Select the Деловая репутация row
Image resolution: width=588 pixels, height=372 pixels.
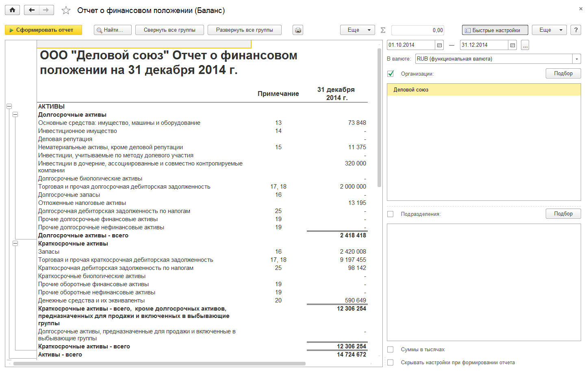[65, 139]
